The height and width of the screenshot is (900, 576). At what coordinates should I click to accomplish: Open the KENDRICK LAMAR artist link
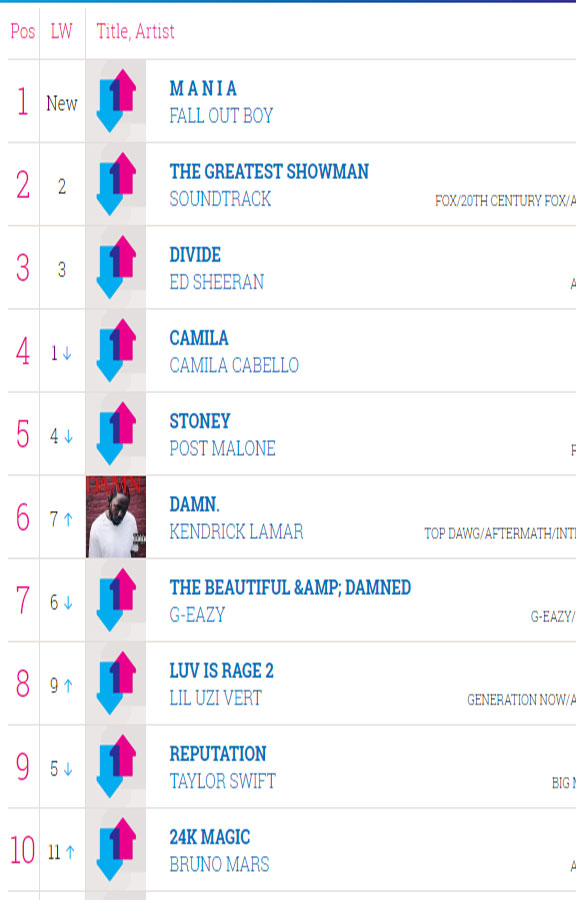(236, 532)
